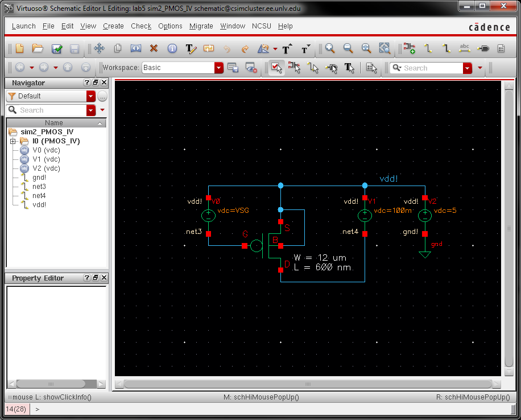Click the Zoom To Fit icon
This screenshot has height=420, width=521.
pos(366,49)
